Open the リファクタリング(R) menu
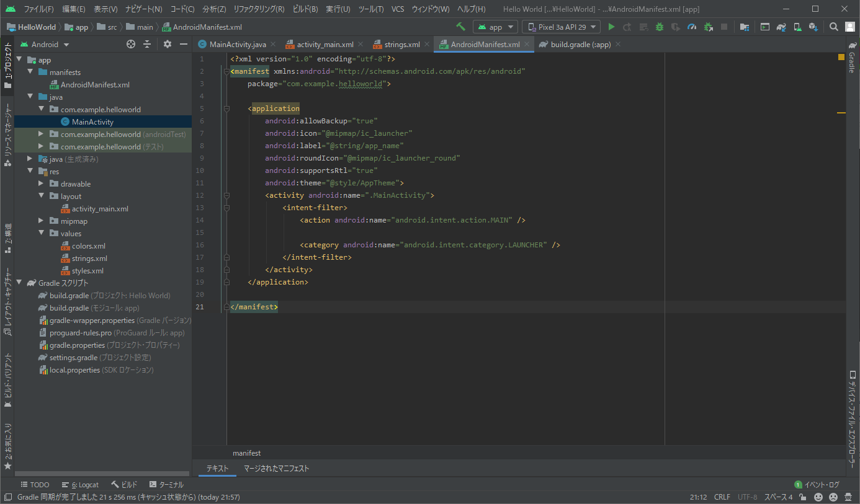Viewport: 860px width, 504px height. click(x=259, y=9)
